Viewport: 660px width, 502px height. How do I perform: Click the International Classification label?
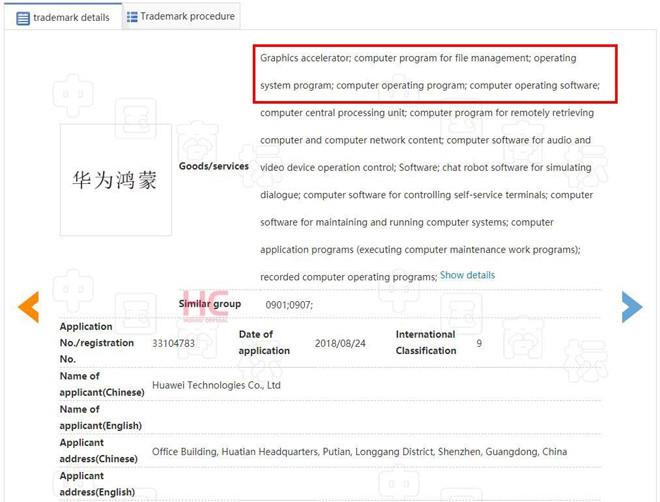426,343
